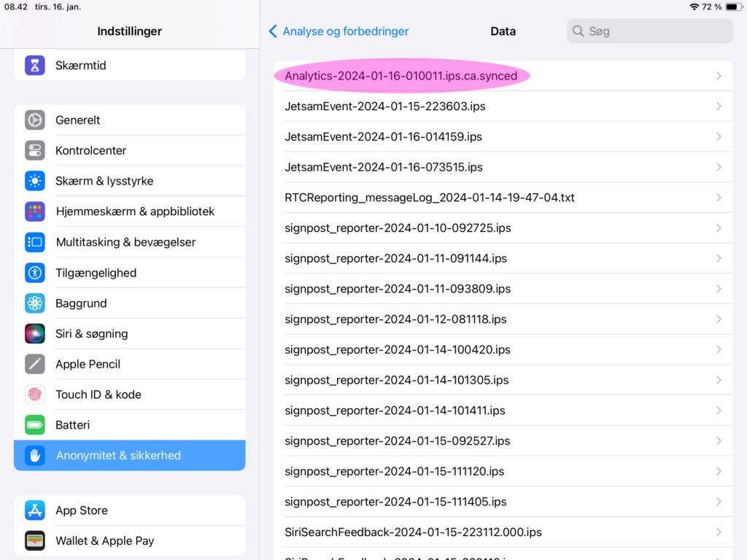Tap the Multitasking & bevægelser icon
The width and height of the screenshot is (747, 560).
(x=35, y=242)
